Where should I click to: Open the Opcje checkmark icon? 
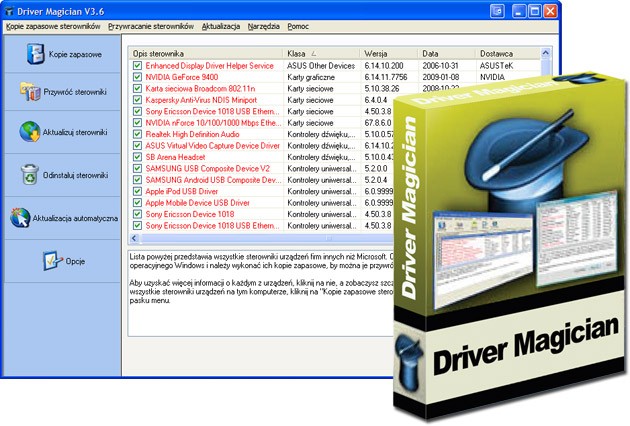click(53, 260)
